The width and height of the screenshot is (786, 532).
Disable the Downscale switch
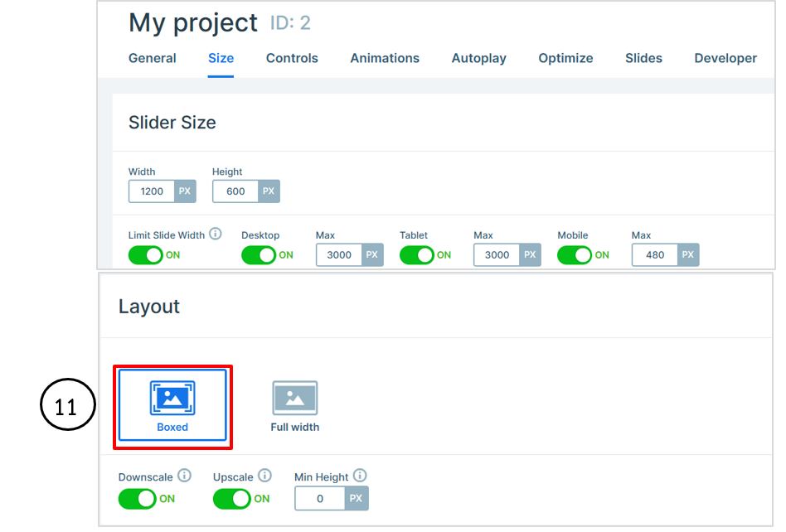coord(138,499)
